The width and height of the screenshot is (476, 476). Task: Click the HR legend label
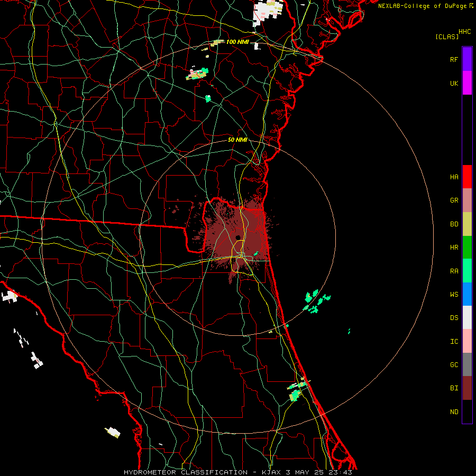point(454,248)
